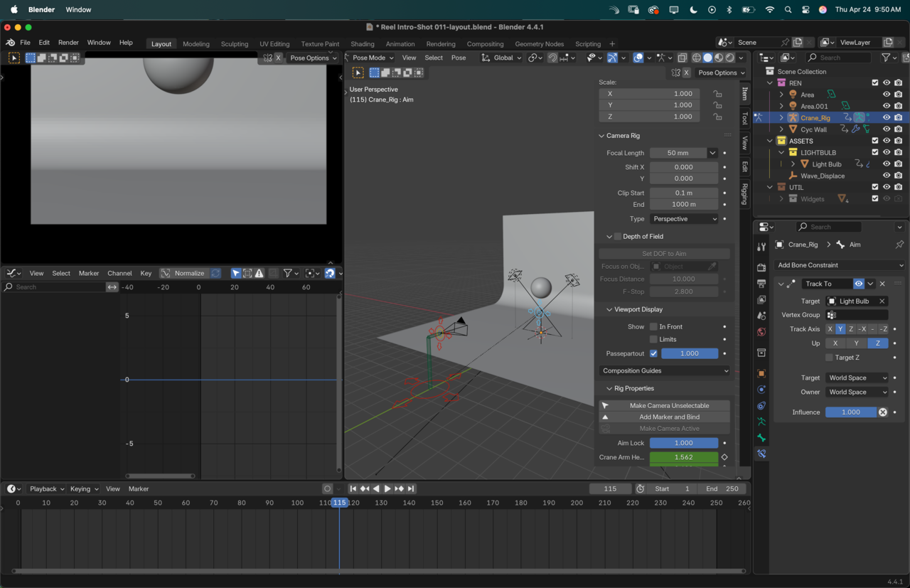Switch viewport to wireframe shading
Screen dimensions: 910x588
[x=696, y=58]
